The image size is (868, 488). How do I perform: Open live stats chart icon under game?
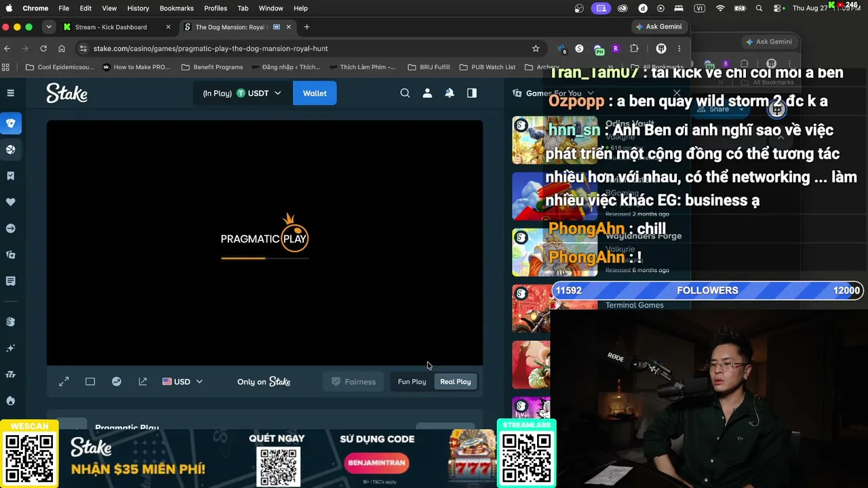point(117,382)
